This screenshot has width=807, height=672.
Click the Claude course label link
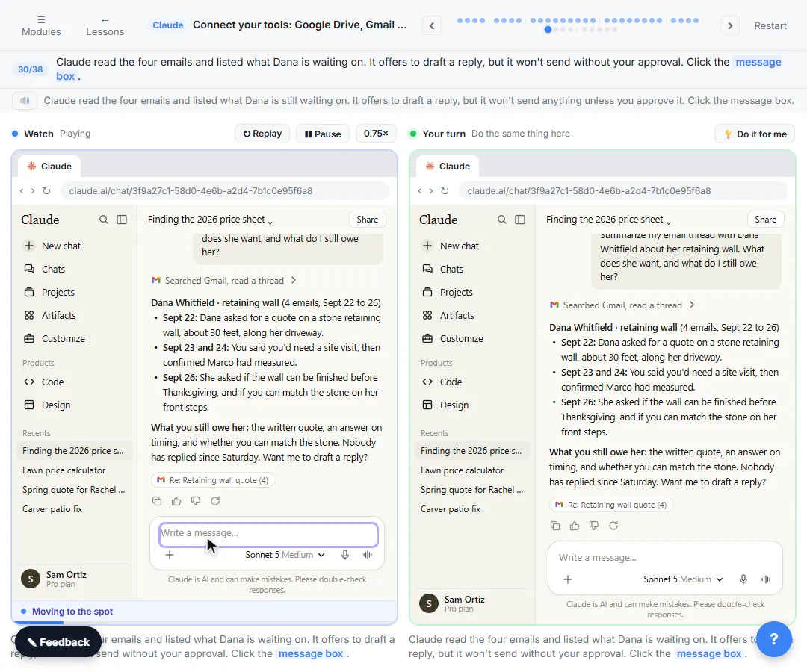tap(168, 25)
